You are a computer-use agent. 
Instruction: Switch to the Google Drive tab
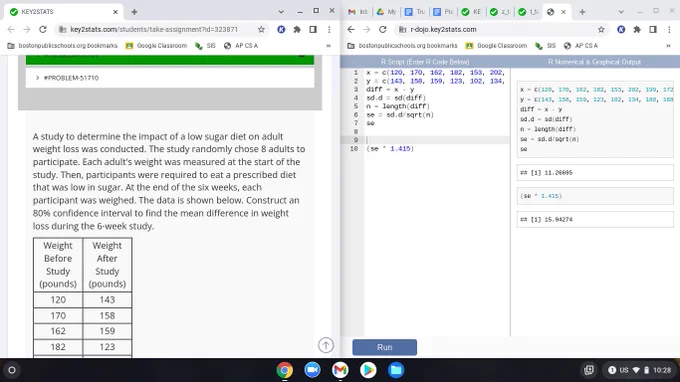click(x=386, y=12)
